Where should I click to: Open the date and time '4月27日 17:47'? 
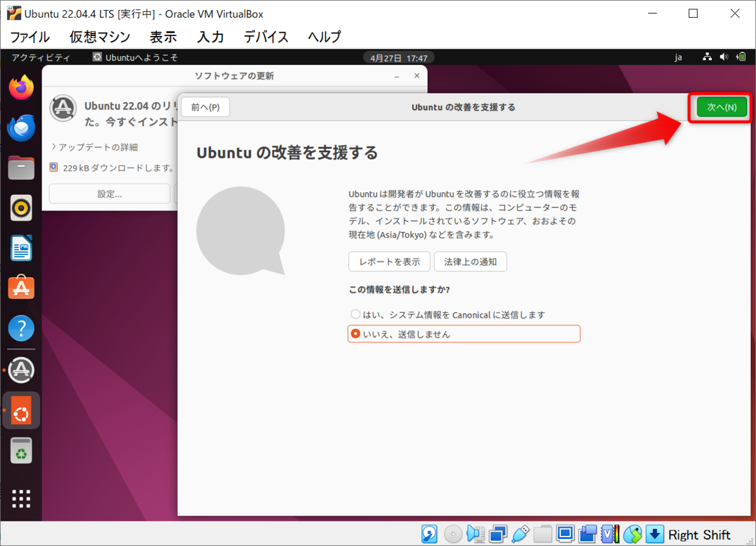399,57
